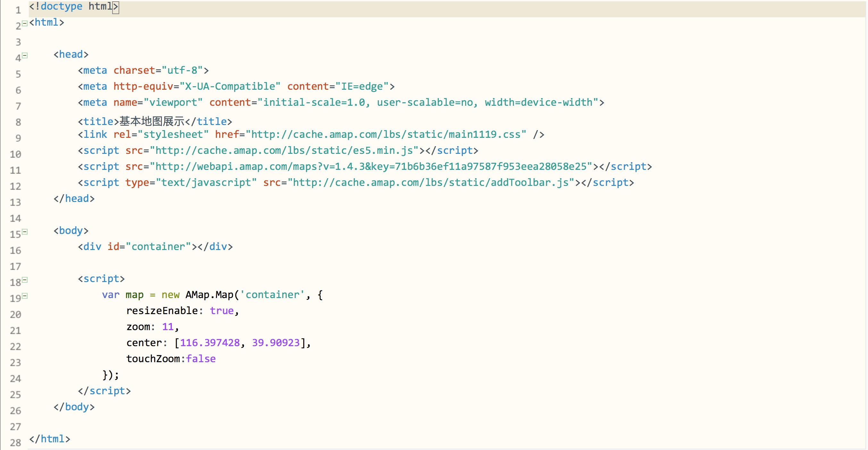Fold the script block at line 18

pos(25,280)
